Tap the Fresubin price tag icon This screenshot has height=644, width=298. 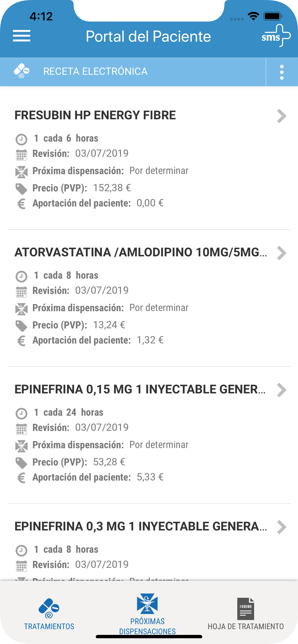pyautogui.click(x=21, y=189)
